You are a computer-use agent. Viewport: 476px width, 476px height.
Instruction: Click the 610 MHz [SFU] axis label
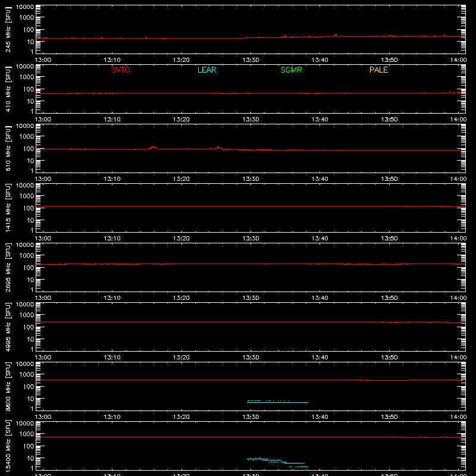point(8,148)
